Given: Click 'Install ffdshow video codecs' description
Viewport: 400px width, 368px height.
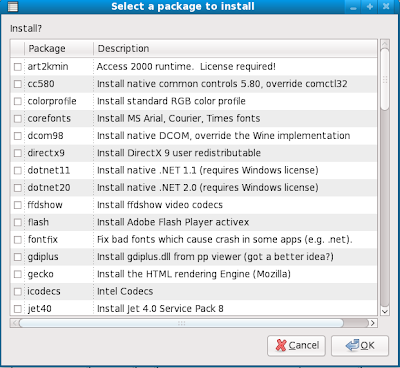Looking at the screenshot, I should click(160, 205).
